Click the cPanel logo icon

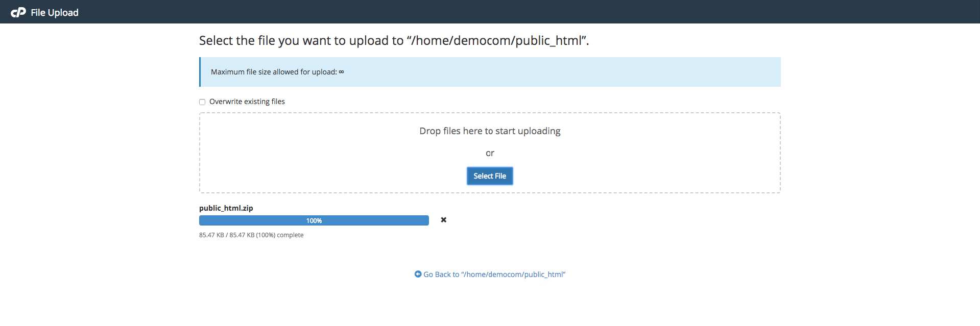(x=18, y=12)
